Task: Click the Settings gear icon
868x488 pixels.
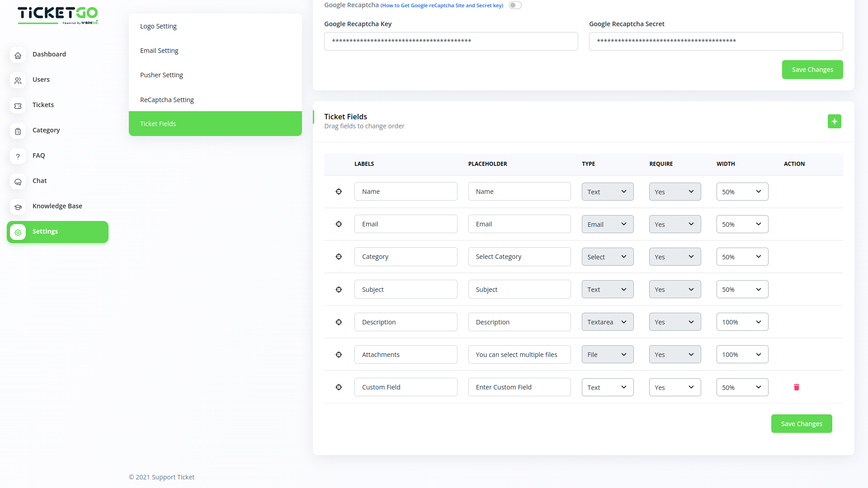Action: pos(18,232)
